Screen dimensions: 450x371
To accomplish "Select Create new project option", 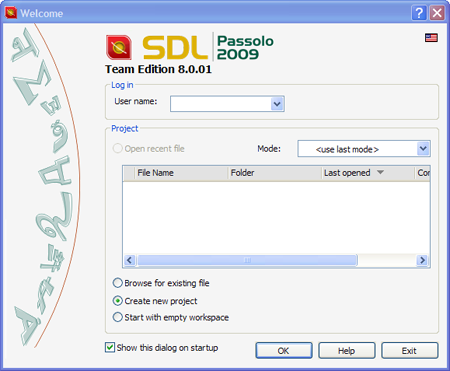I will (x=117, y=301).
